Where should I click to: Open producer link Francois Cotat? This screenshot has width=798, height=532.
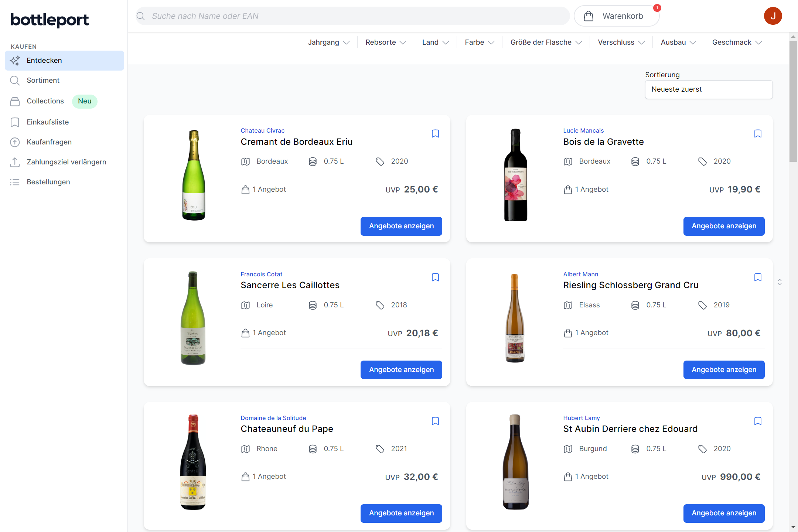point(261,274)
